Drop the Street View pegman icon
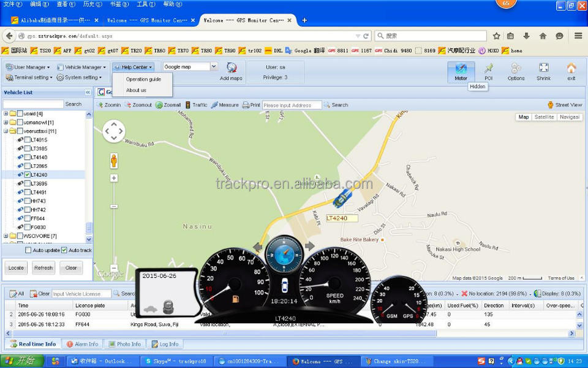This screenshot has width=588, height=368. [x=550, y=105]
